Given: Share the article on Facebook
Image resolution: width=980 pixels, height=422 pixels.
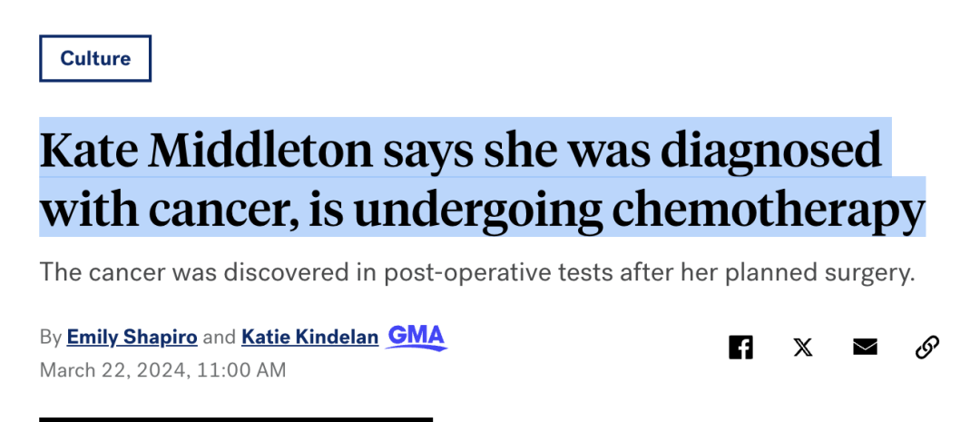Looking at the screenshot, I should point(740,347).
